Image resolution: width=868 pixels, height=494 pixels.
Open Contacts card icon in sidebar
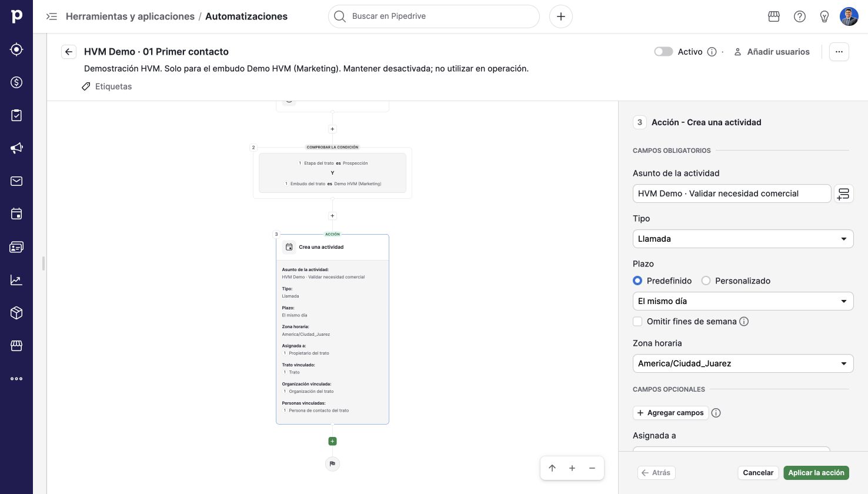16,247
